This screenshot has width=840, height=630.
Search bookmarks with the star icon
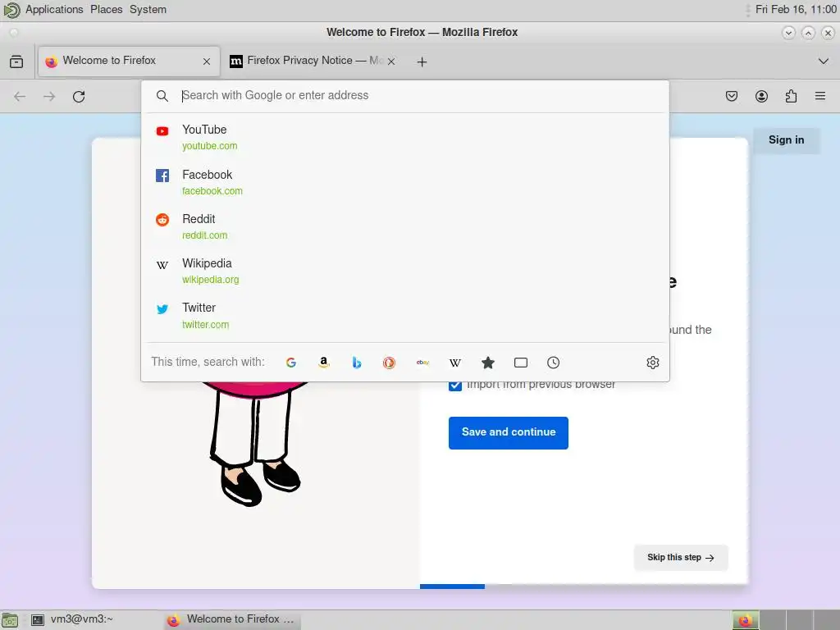(487, 363)
